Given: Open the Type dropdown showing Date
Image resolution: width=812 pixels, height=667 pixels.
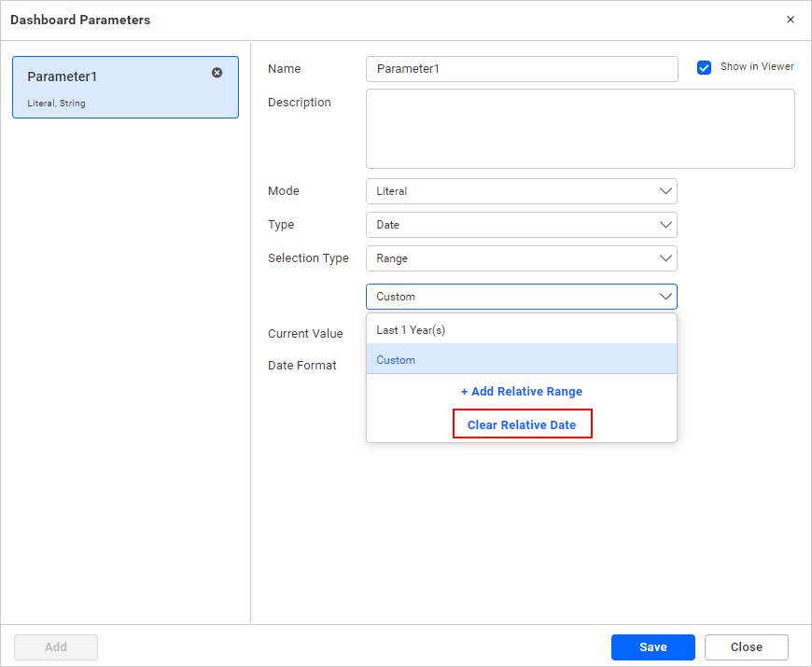Looking at the screenshot, I should (521, 224).
